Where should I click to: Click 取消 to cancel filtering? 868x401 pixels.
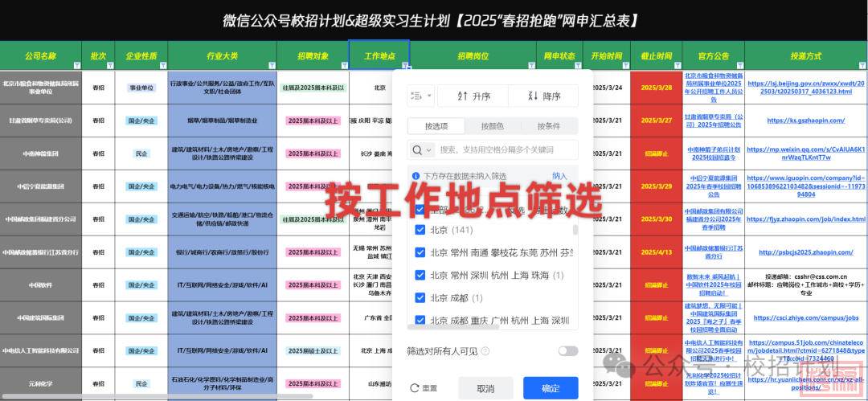(485, 388)
